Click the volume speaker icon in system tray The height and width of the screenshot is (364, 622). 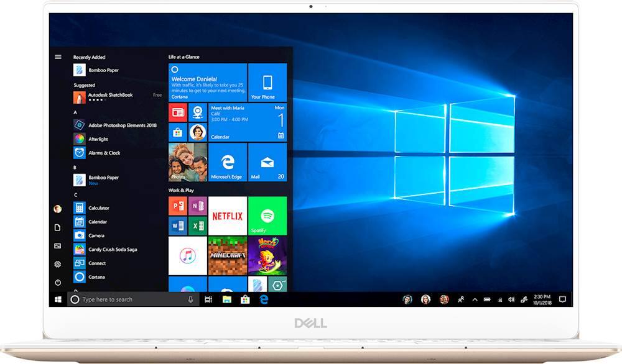tap(511, 299)
